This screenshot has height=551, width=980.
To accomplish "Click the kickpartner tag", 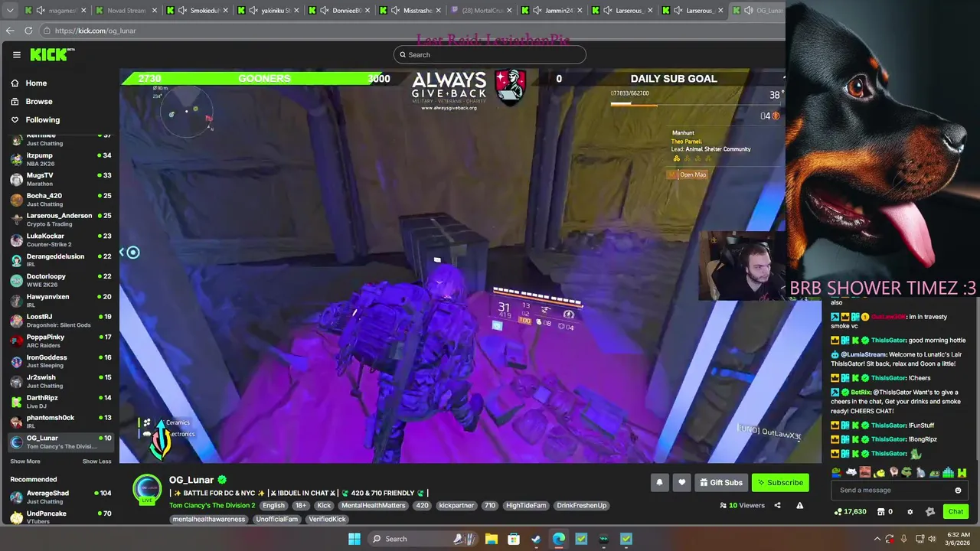I will coord(456,506).
